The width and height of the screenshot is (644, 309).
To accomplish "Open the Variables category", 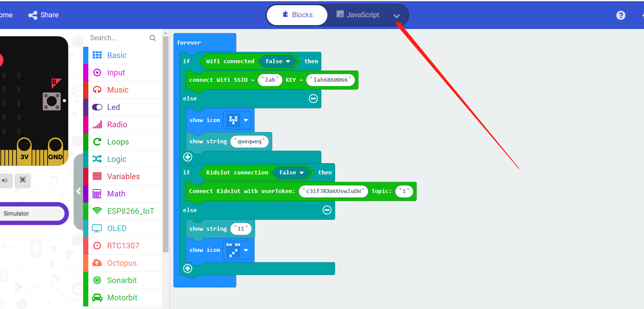I will tap(123, 177).
